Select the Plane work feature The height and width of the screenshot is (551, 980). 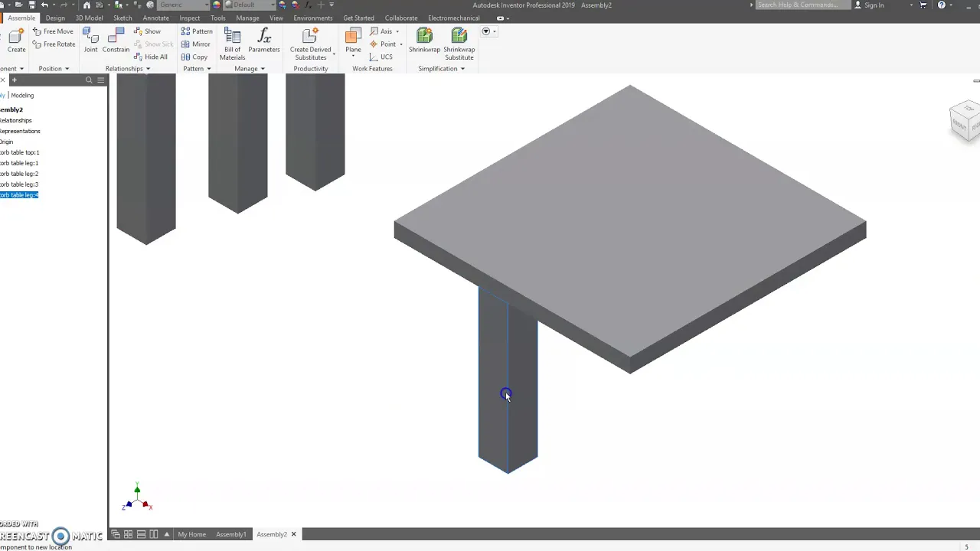click(353, 41)
